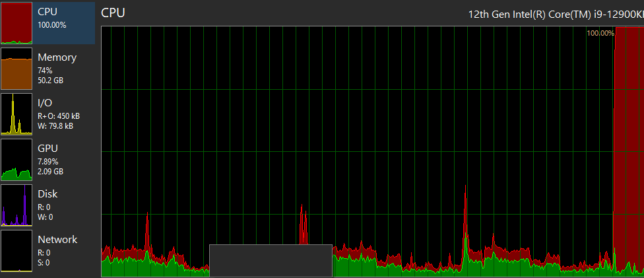This screenshot has height=278, width=644.
Task: Open the GPU mini graph thumbnail
Action: (16, 160)
